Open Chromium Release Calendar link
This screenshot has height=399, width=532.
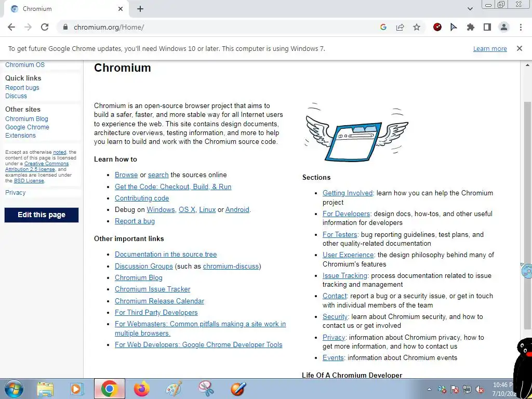pyautogui.click(x=159, y=301)
